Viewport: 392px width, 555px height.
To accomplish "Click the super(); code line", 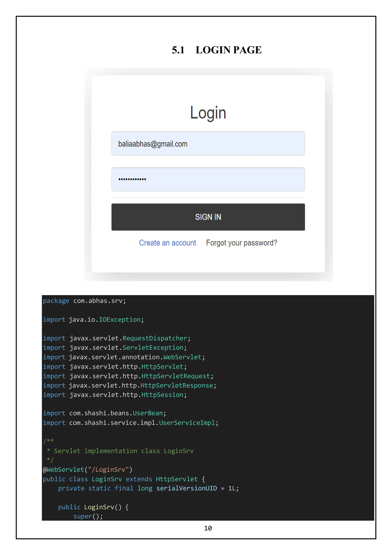I will pos(88,516).
